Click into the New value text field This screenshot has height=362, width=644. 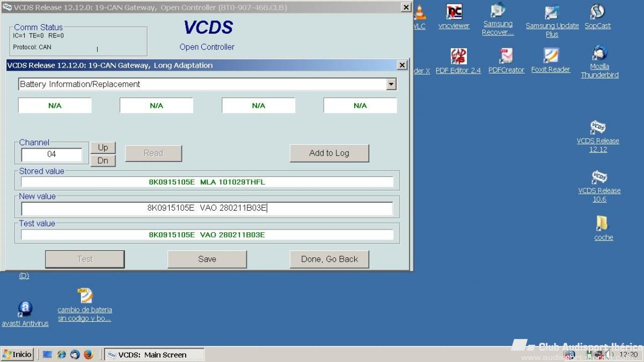[207, 208]
